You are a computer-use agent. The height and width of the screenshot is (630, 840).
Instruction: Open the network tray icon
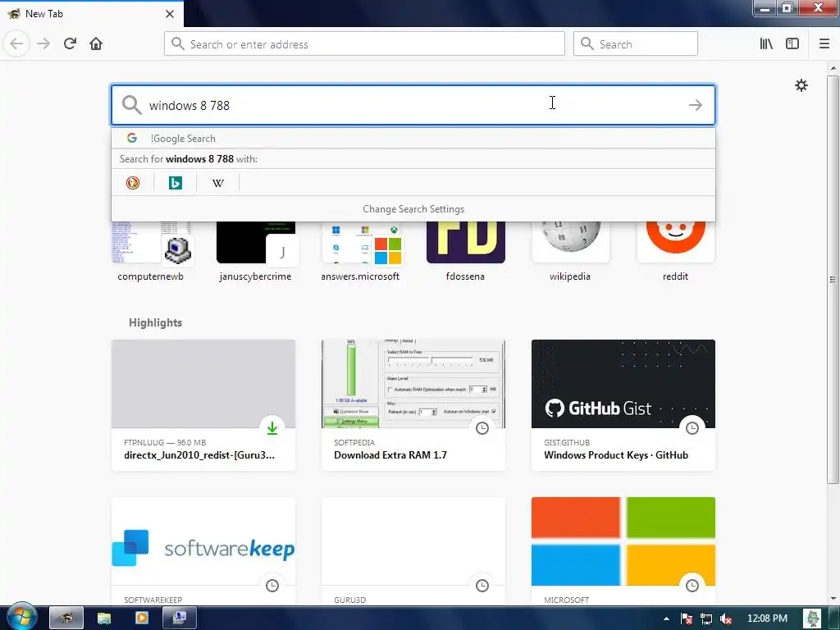(x=706, y=619)
